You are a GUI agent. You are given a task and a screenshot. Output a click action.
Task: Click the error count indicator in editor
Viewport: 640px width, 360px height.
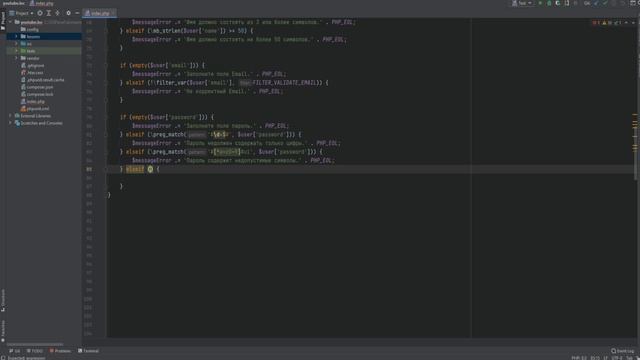[596, 23]
